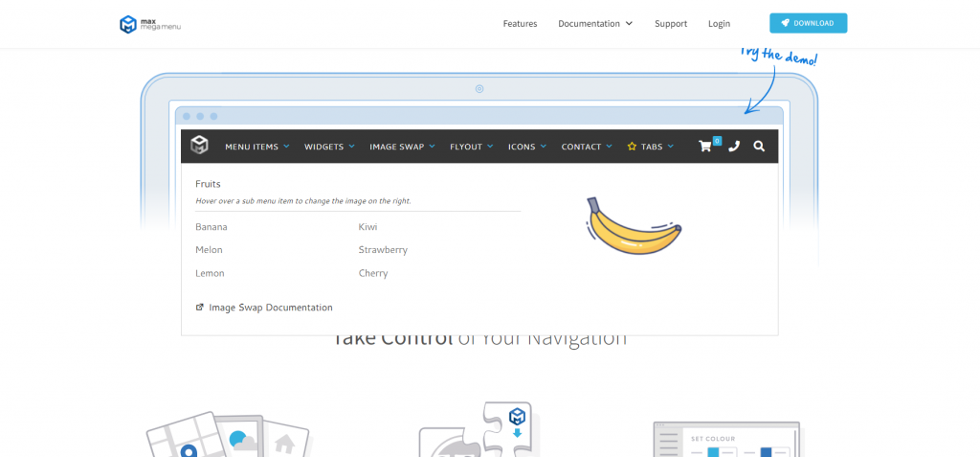Open the Flyout dropdown menu
Image resolution: width=980 pixels, height=457 pixels.
click(x=471, y=147)
